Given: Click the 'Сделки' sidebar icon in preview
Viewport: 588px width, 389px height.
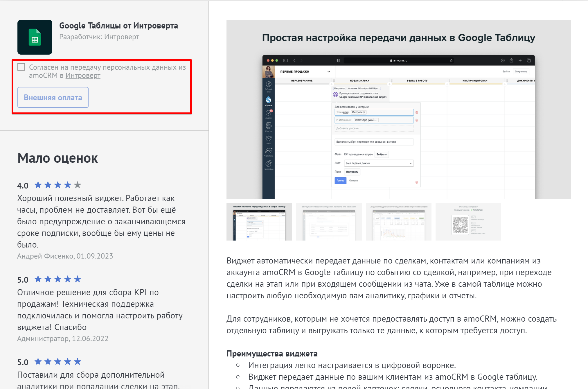Looking at the screenshot, I should 269,101.
